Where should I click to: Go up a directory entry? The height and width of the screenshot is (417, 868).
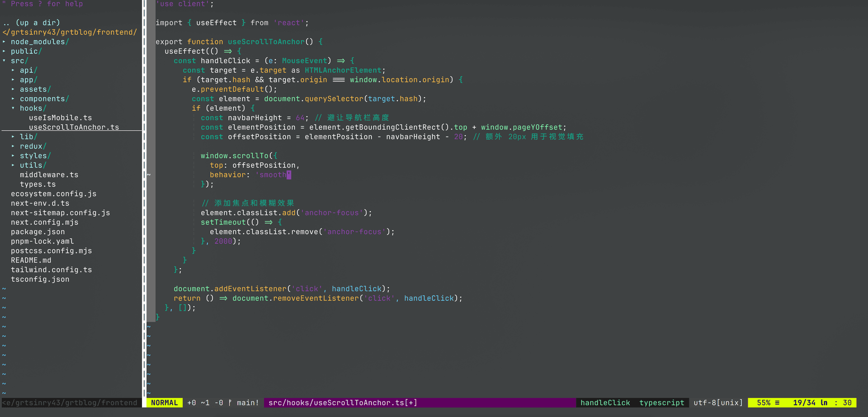[x=32, y=23]
